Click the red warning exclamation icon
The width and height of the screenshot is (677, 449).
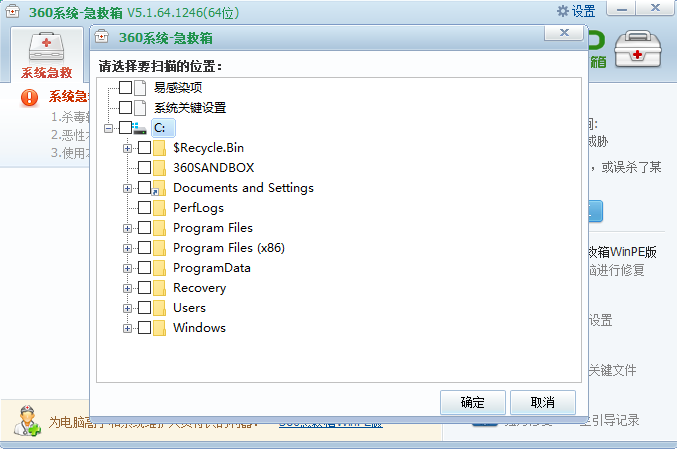coord(29,98)
